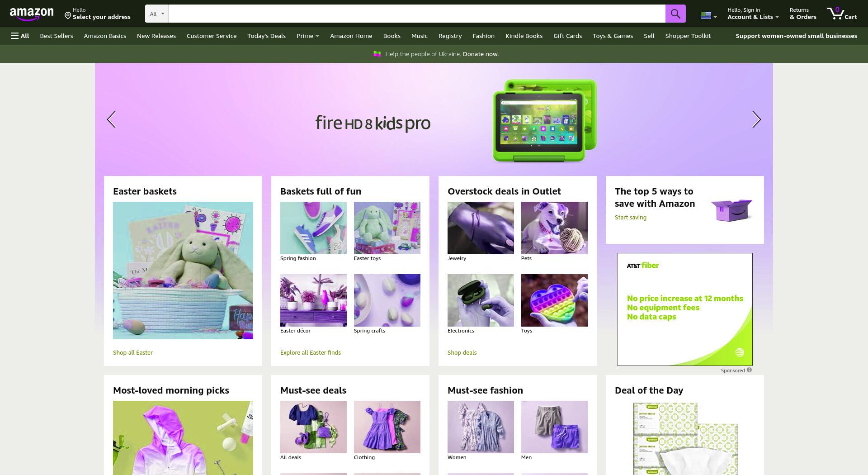This screenshot has width=868, height=475.
Task: Open Spring fashion thumbnail
Action: click(313, 228)
